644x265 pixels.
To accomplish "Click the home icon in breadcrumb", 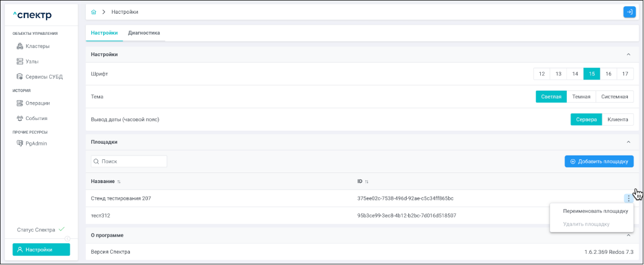I will pyautogui.click(x=93, y=12).
